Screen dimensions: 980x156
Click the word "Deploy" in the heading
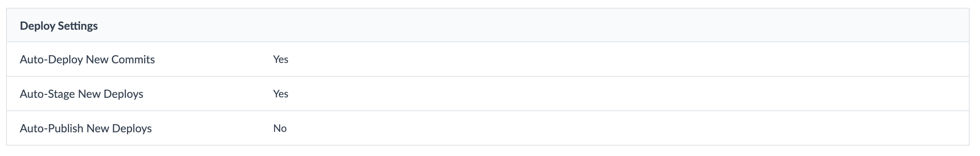tap(37, 26)
